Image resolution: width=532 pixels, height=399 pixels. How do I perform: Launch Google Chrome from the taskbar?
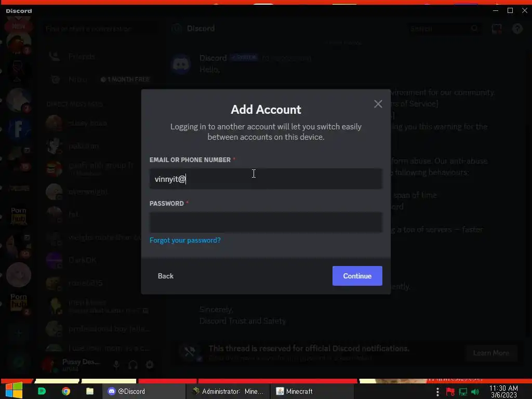point(66,391)
